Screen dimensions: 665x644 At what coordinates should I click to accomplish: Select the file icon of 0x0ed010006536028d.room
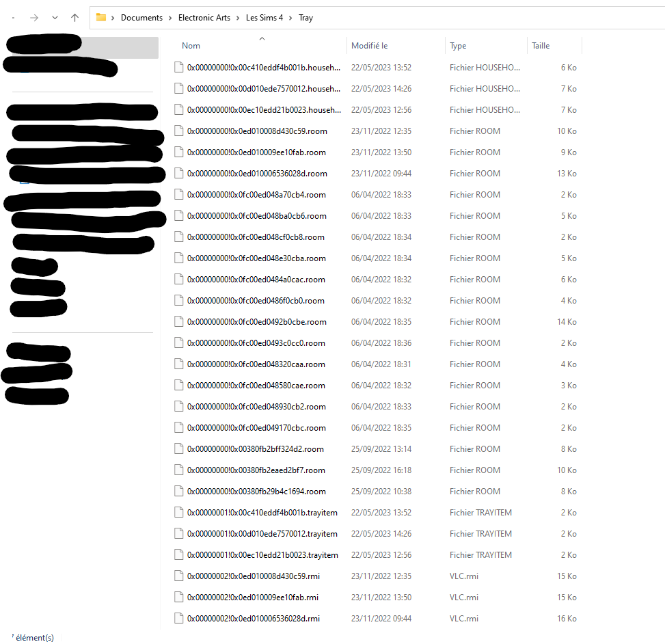click(178, 173)
